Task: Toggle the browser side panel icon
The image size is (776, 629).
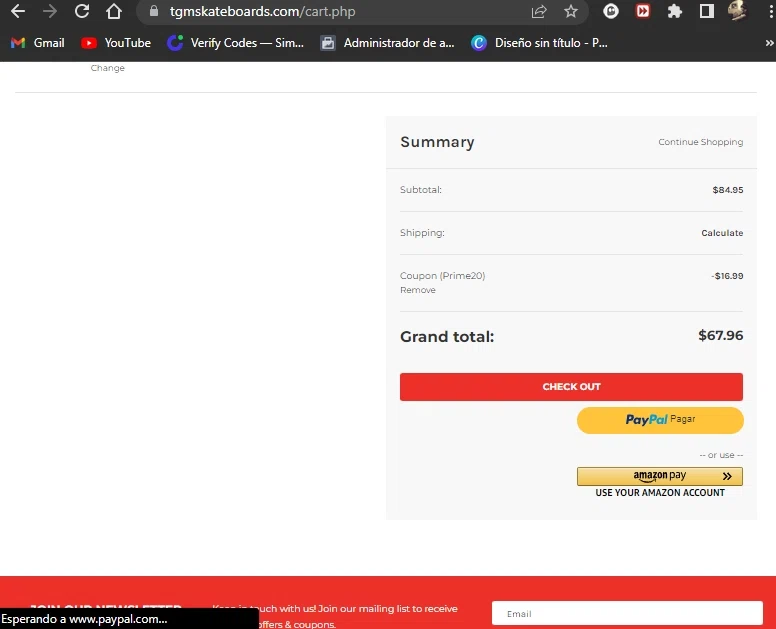Action: click(x=707, y=11)
